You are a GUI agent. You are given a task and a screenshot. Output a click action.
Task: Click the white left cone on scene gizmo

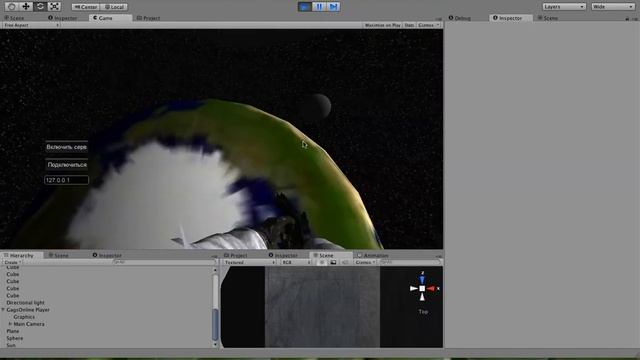point(413,289)
